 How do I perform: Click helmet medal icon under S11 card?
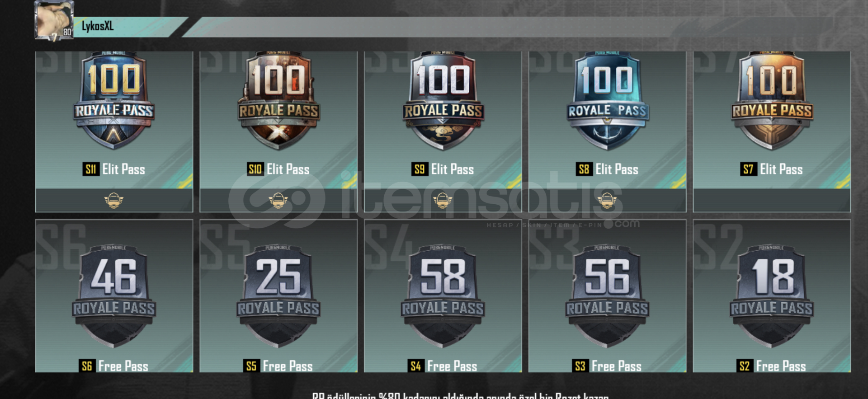coord(114,200)
